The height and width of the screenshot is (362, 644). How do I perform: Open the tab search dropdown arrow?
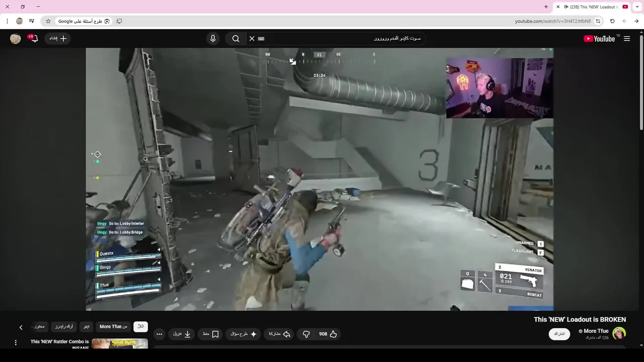click(637, 7)
